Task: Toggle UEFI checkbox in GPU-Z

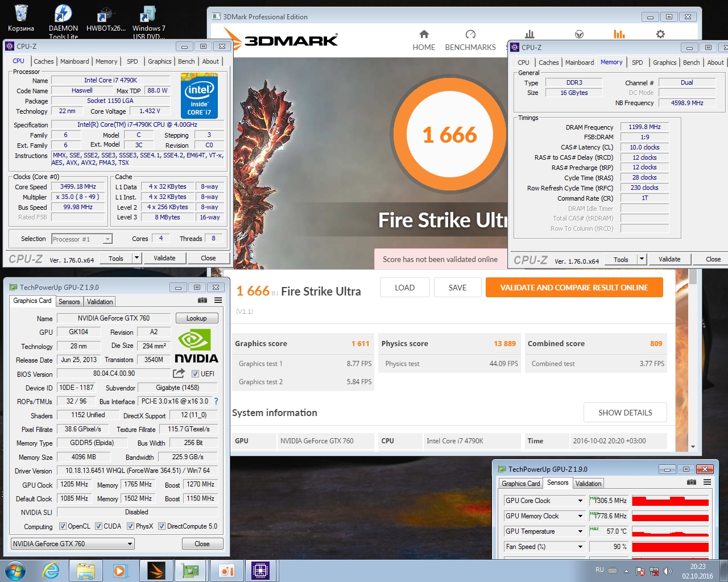Action: coord(195,374)
